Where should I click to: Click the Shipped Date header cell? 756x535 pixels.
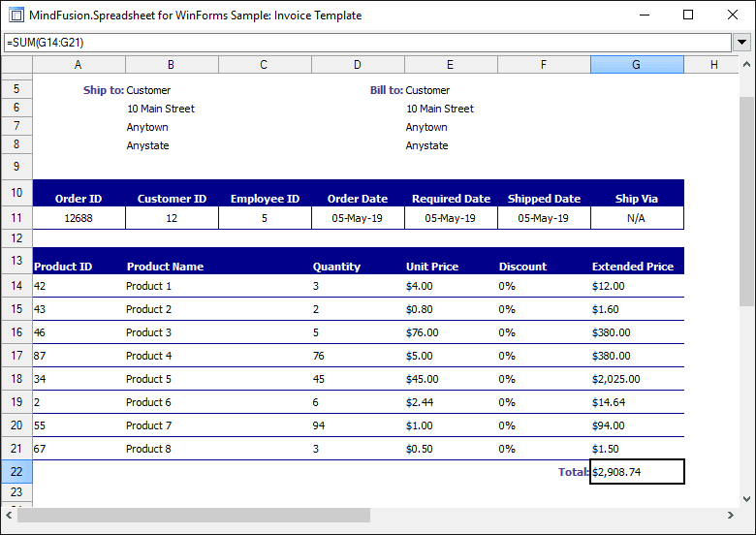coord(544,193)
